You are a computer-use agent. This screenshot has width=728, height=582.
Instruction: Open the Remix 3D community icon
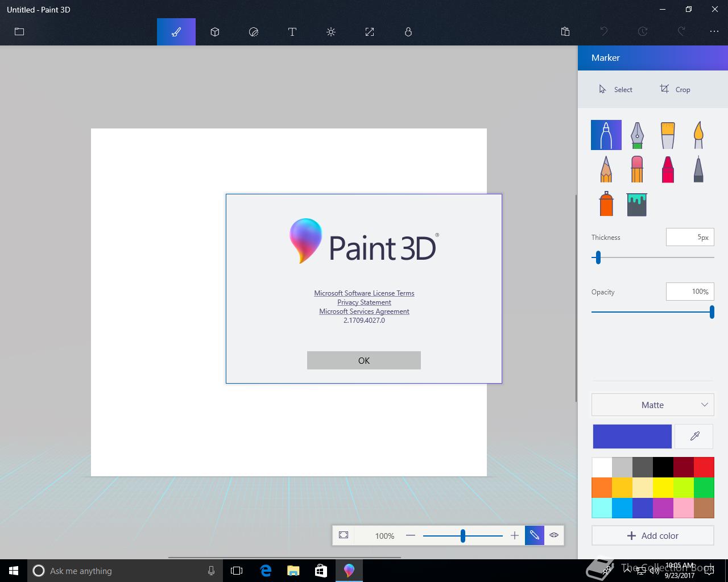click(x=408, y=32)
